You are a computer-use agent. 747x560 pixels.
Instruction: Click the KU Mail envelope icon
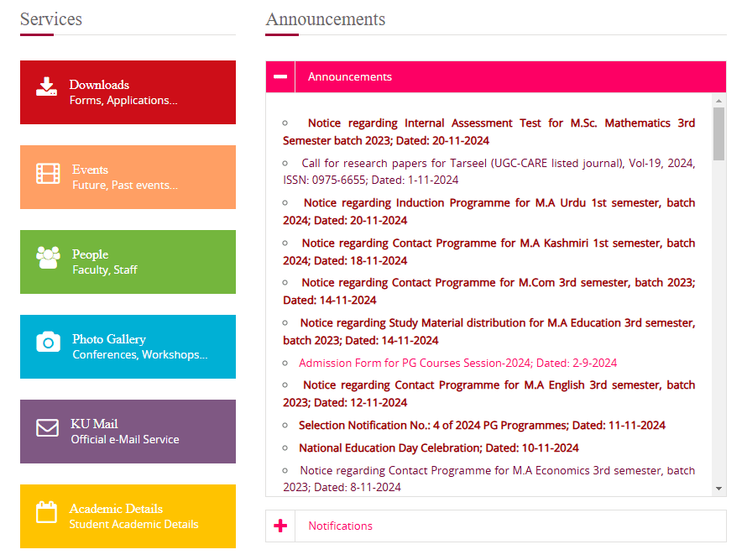(x=48, y=428)
